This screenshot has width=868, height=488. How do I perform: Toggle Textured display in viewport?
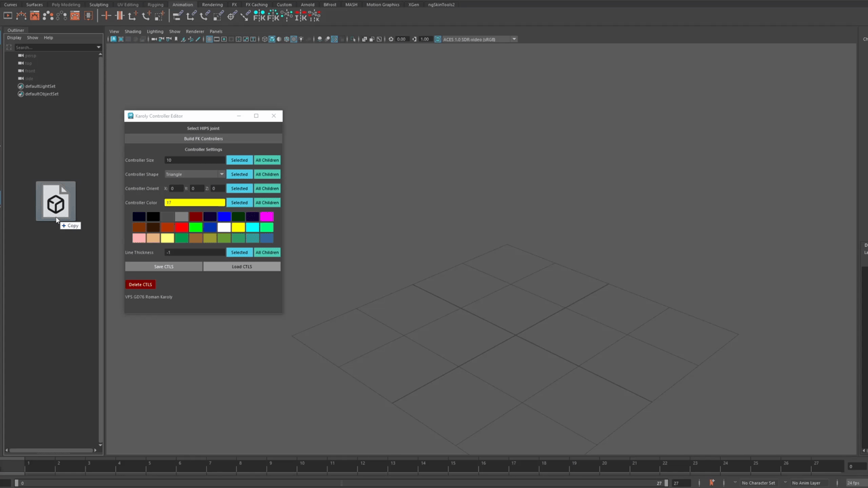tap(294, 39)
